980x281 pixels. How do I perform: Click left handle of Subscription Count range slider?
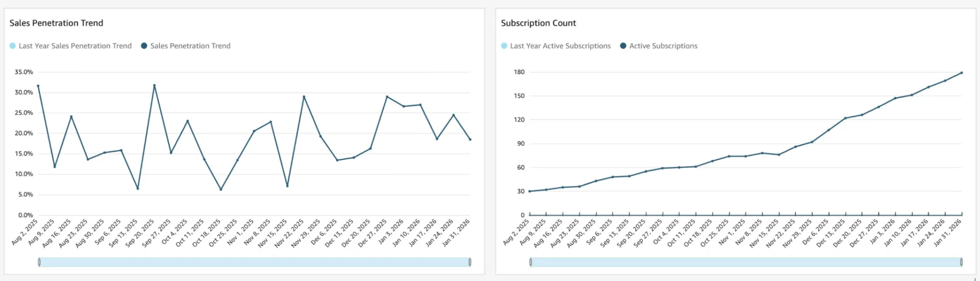[x=531, y=262]
